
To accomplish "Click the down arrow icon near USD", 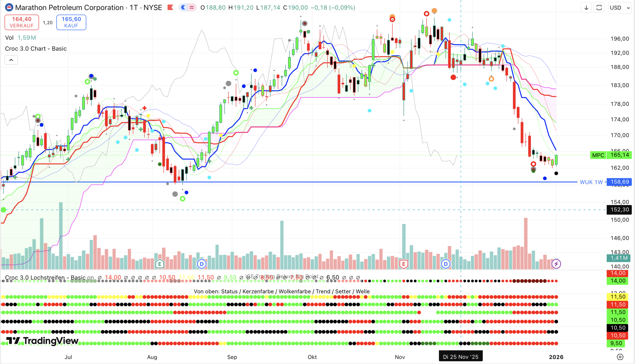I will 586,8.
